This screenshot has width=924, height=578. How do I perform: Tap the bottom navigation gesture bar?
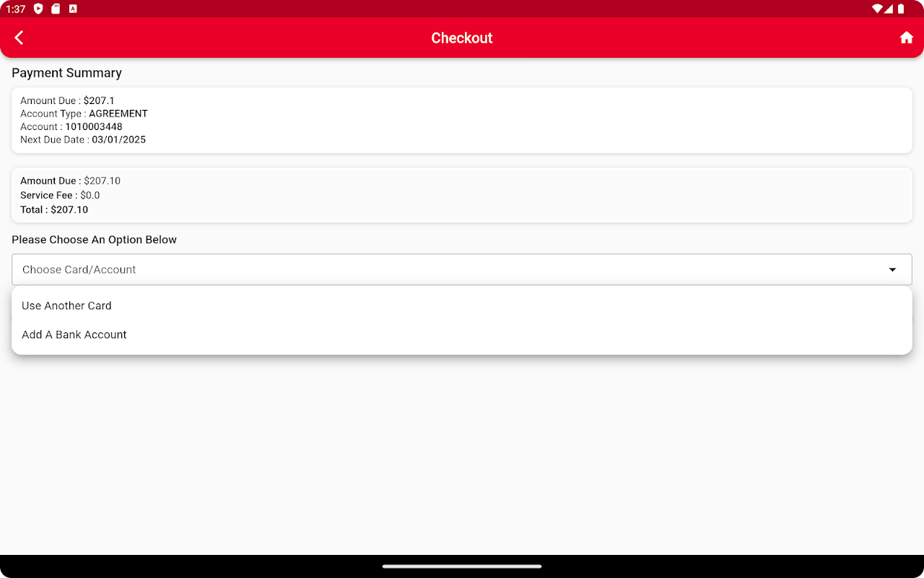click(462, 566)
